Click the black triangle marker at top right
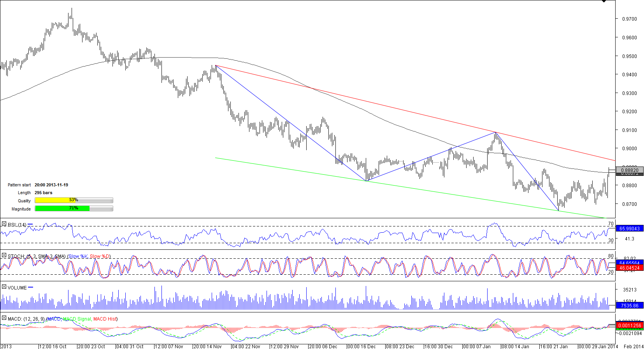 pos(604,2)
